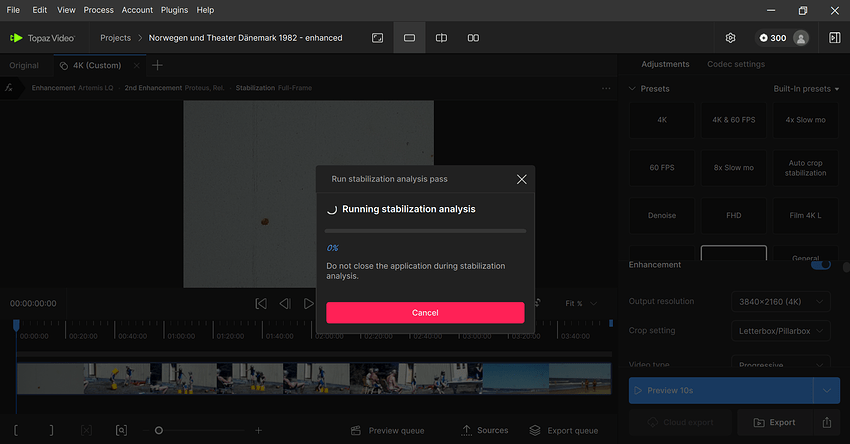Switch to the Codec settings tab
The image size is (850, 444).
(x=736, y=64)
